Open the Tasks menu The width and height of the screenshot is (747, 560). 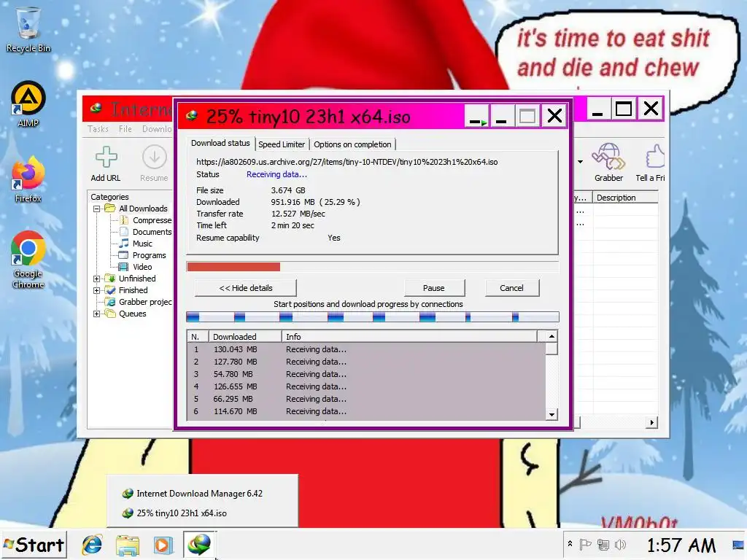point(98,129)
